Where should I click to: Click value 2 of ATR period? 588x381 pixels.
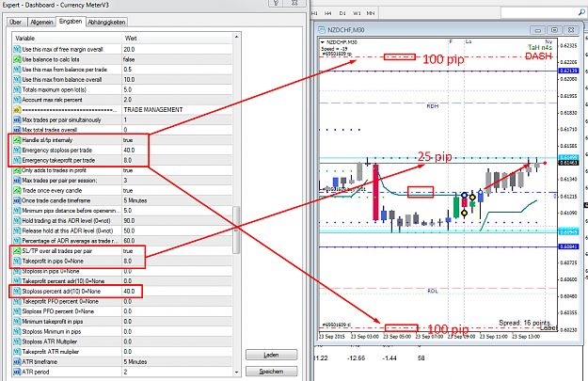pos(126,372)
